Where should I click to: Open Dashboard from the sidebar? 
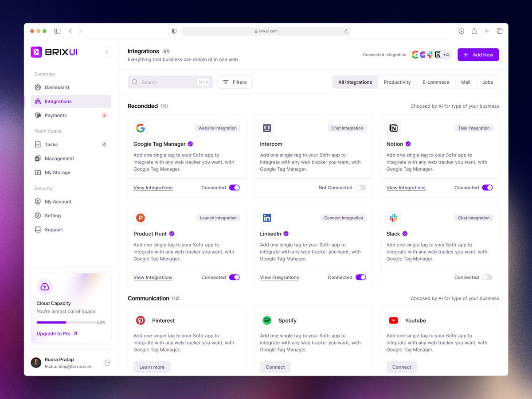pos(71,87)
